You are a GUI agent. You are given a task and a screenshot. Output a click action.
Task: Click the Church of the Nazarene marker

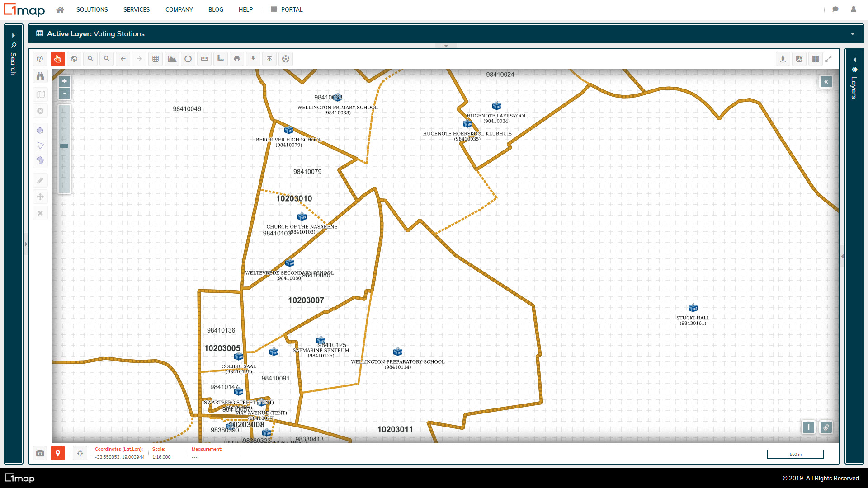[x=302, y=216]
